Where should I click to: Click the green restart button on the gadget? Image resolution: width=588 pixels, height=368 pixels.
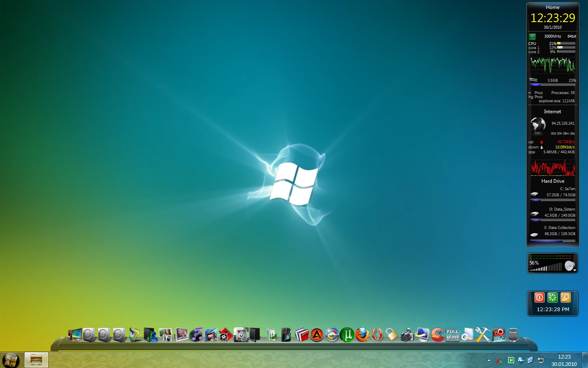point(552,298)
